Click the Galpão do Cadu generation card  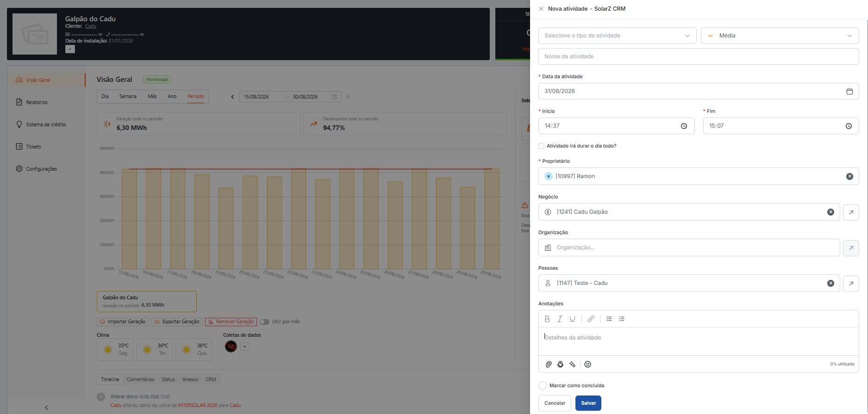[147, 301]
